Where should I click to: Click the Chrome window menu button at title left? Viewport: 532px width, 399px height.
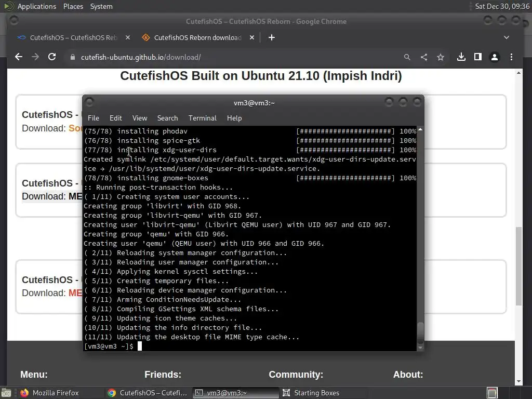(14, 20)
